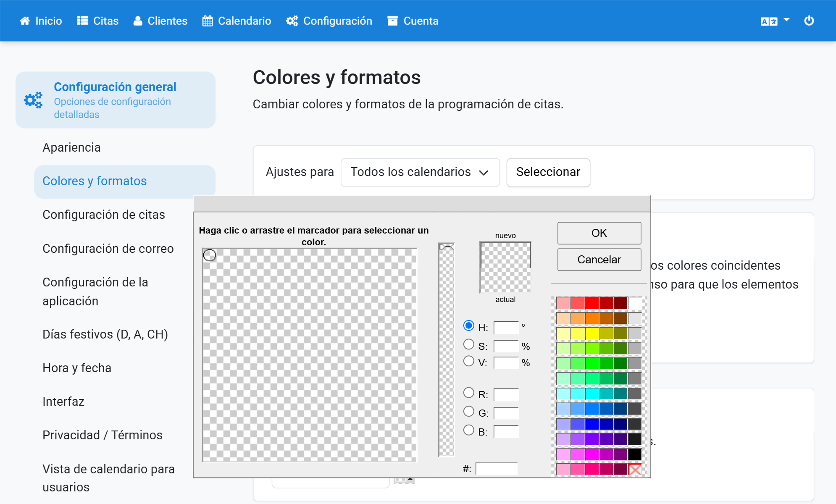Select the no-color crossed swatch
This screenshot has height=504, width=836.
[635, 470]
